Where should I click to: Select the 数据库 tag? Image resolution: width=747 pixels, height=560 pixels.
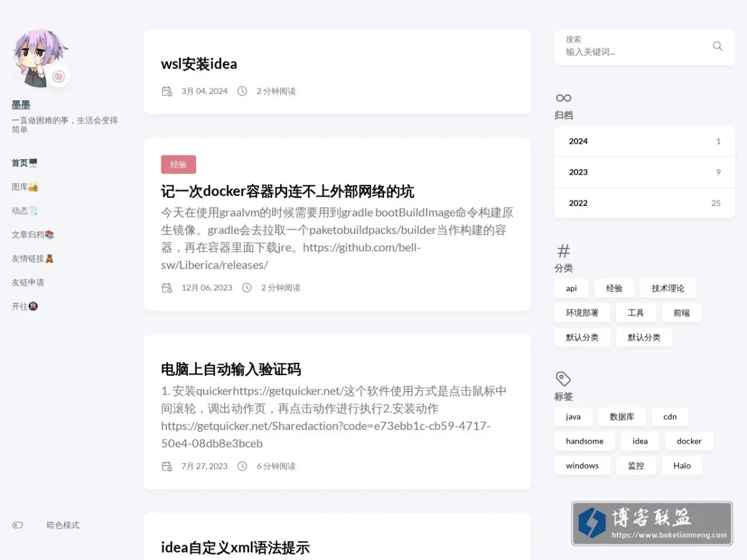(x=622, y=417)
